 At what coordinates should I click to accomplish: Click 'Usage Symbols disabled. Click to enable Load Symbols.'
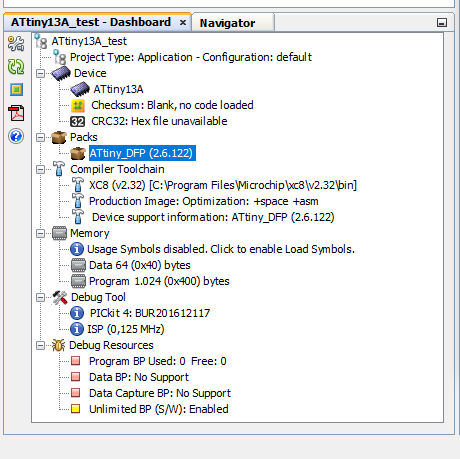click(x=221, y=249)
